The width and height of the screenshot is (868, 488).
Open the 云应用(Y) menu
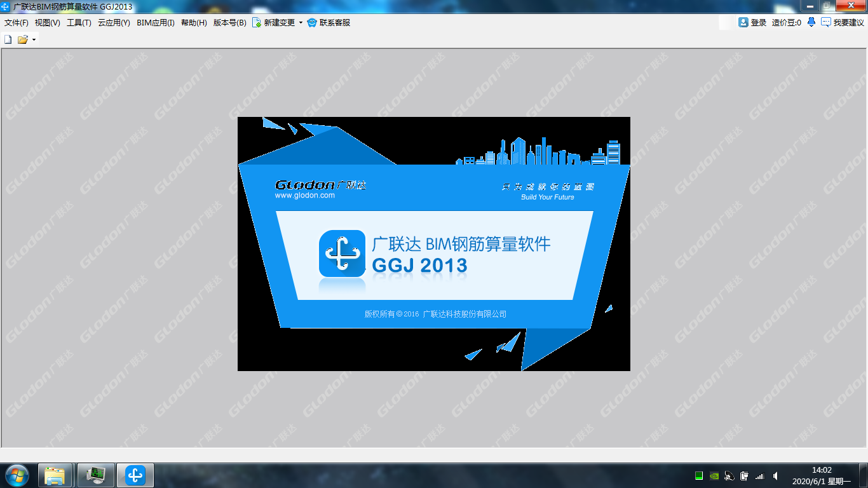114,22
